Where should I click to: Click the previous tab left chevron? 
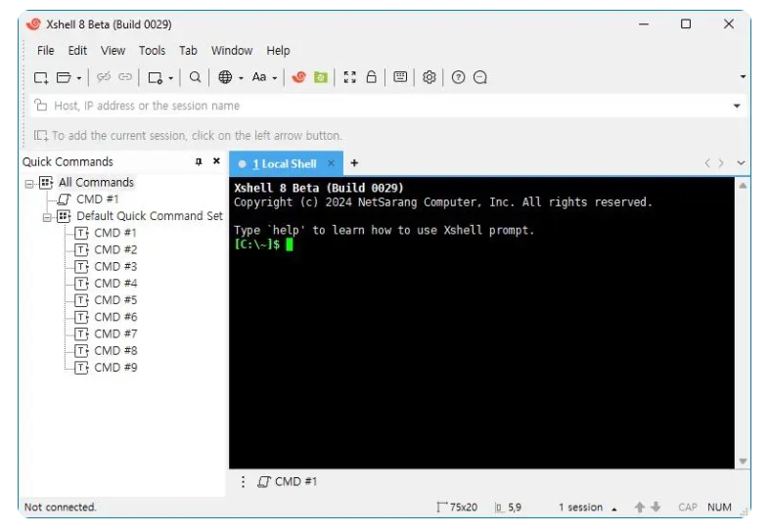(x=707, y=163)
